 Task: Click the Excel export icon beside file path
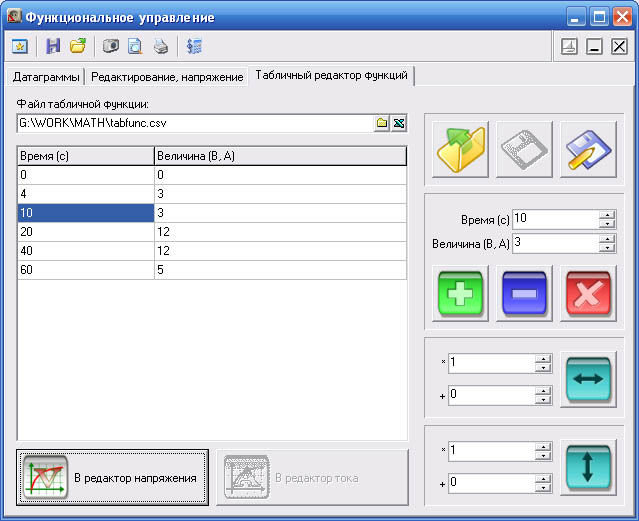pos(398,123)
